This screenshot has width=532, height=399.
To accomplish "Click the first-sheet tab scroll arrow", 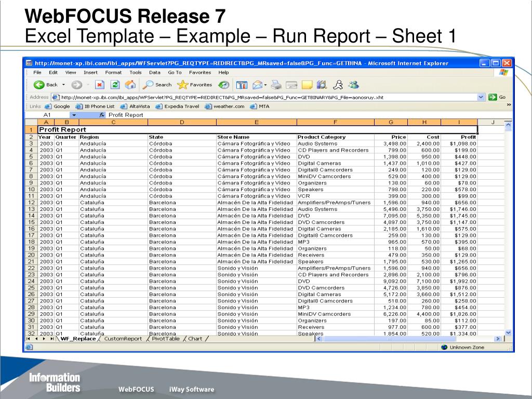I will click(x=28, y=339).
